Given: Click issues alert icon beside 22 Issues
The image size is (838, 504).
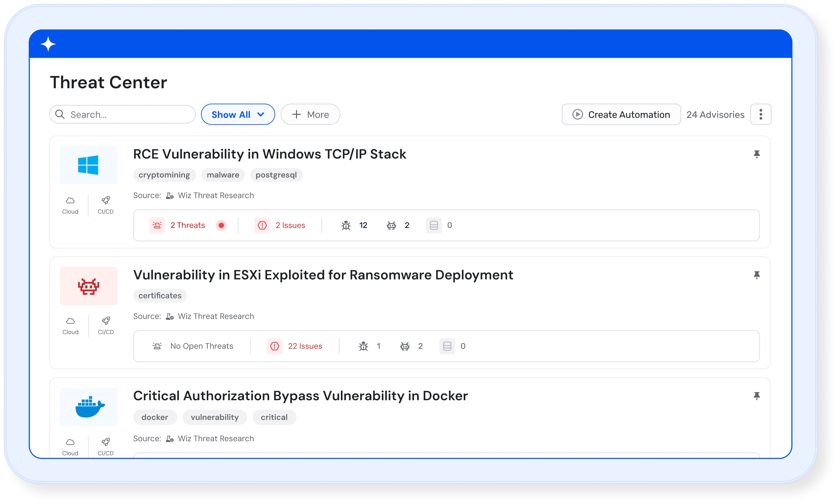Looking at the screenshot, I should (274, 346).
